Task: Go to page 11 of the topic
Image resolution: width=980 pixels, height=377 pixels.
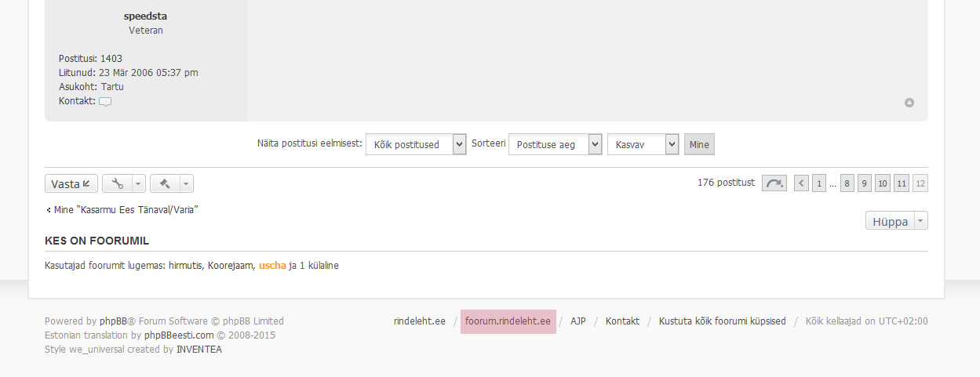Action: [x=902, y=183]
